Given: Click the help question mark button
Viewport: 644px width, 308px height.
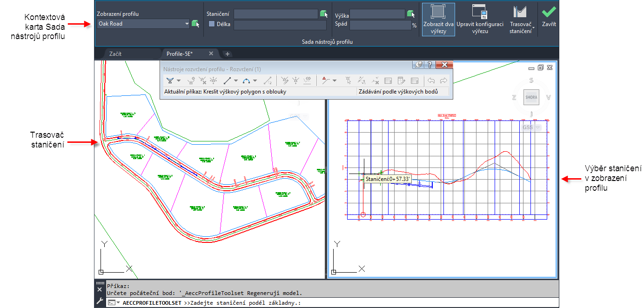Looking at the screenshot, I should [430, 65].
